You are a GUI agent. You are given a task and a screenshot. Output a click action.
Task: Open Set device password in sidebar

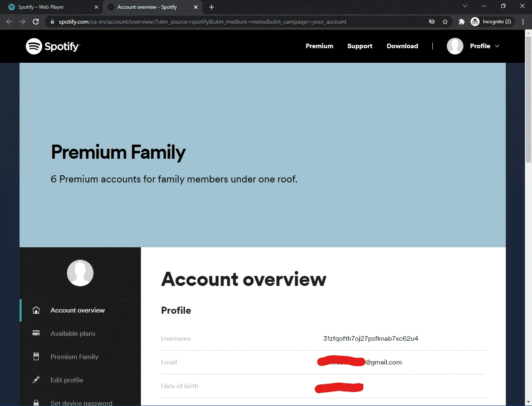click(x=81, y=403)
